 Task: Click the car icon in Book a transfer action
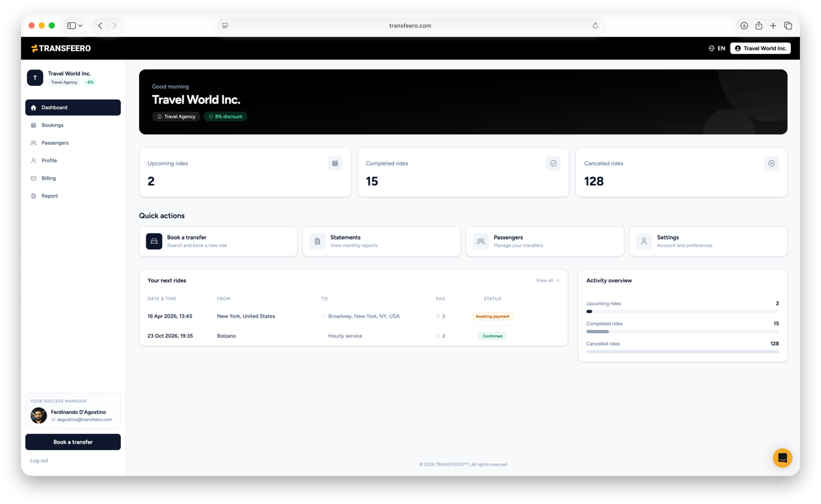154,241
